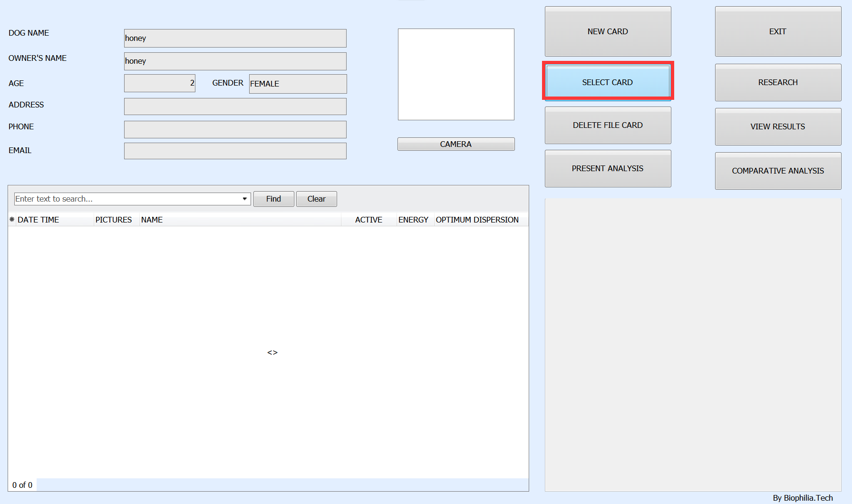
Task: Expand the search text dropdown arrow
Action: (x=244, y=199)
